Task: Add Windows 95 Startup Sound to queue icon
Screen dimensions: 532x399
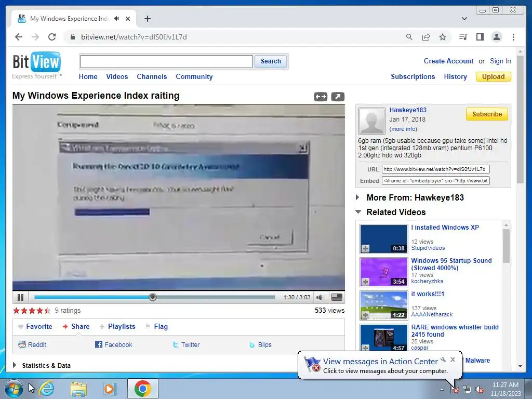Action: [x=365, y=282]
